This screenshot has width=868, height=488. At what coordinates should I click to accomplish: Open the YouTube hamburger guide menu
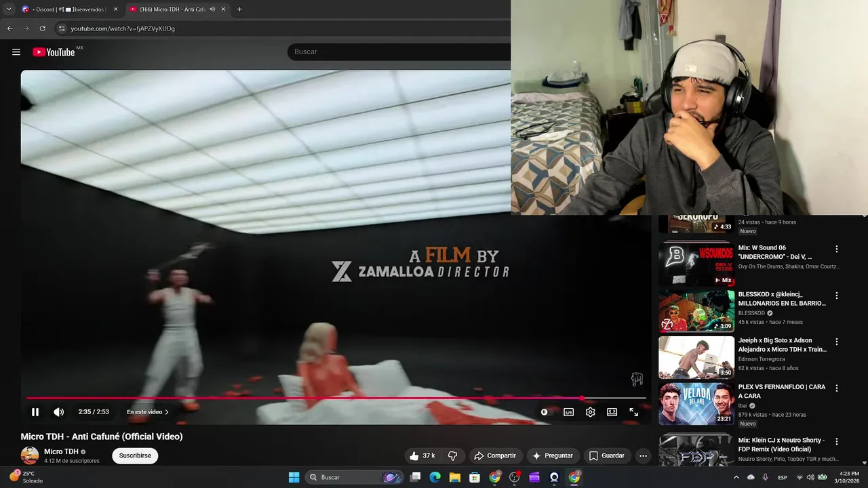click(16, 52)
